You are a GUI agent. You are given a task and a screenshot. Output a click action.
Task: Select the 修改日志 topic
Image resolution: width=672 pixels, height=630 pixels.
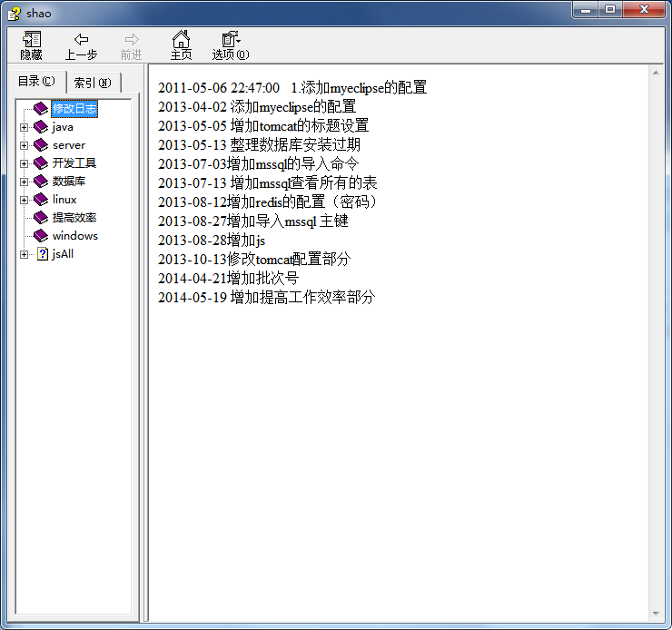(x=74, y=109)
